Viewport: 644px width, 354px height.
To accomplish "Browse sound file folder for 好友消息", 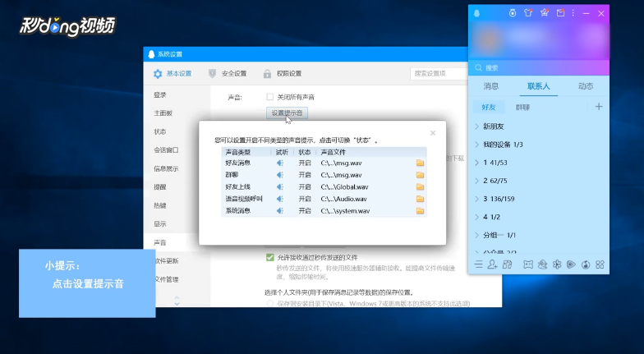I will point(420,163).
